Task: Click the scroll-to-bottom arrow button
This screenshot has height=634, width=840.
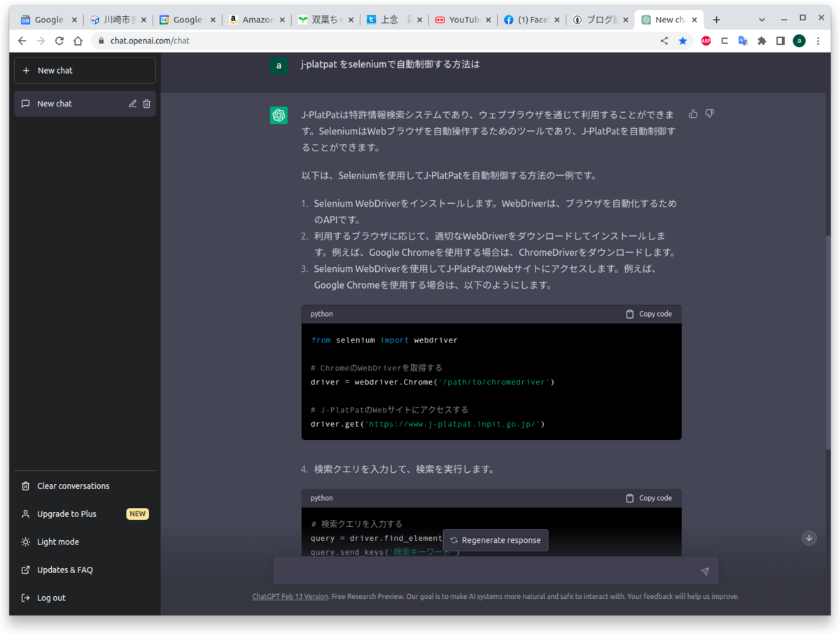Action: click(809, 538)
